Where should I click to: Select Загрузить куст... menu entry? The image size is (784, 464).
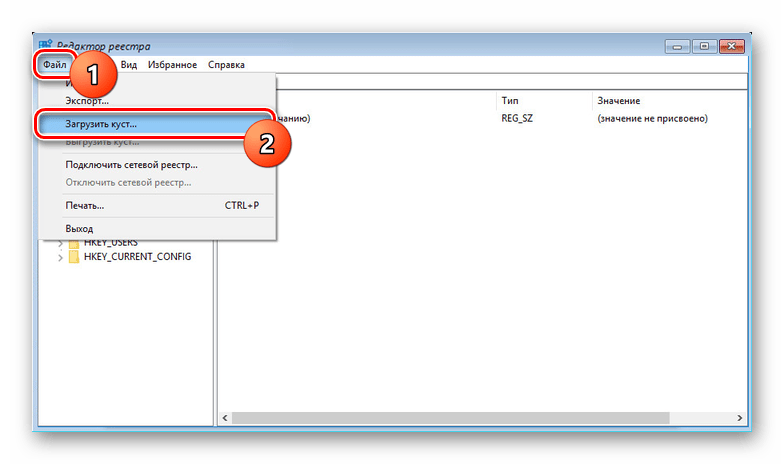[x=157, y=124]
